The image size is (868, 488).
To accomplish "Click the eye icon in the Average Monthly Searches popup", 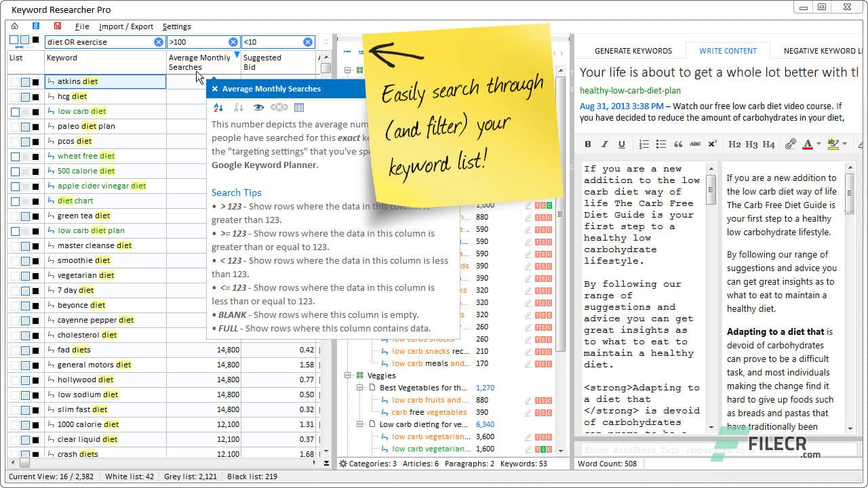I will 258,108.
